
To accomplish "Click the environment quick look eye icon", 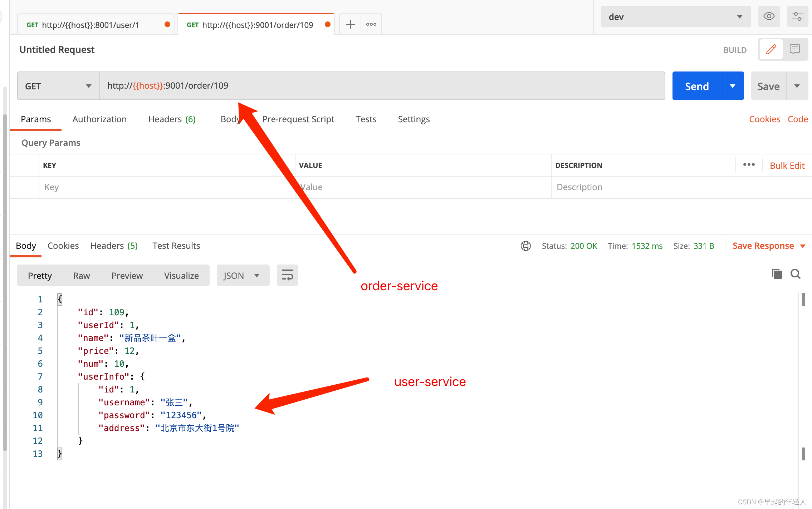I will pos(769,16).
